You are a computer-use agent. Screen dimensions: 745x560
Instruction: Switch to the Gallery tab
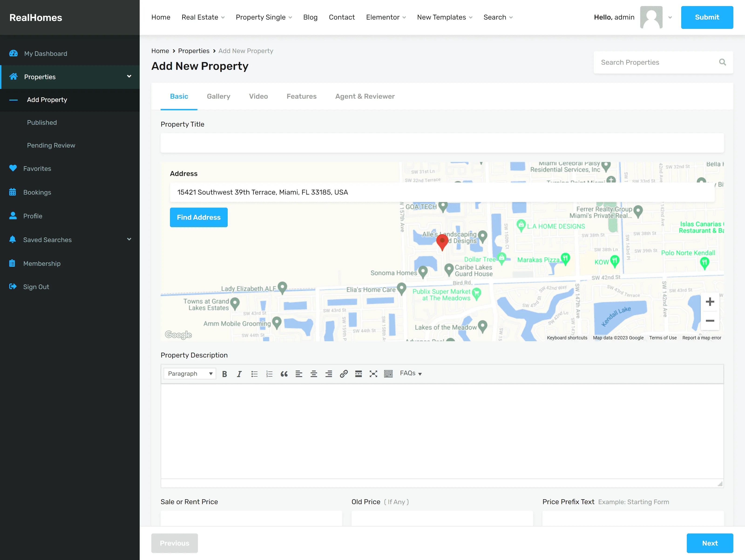[219, 96]
